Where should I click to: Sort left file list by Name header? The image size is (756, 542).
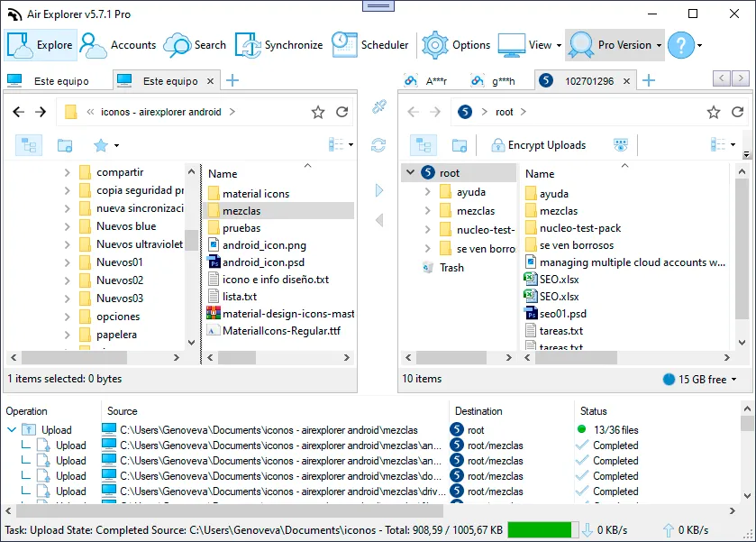click(x=223, y=174)
